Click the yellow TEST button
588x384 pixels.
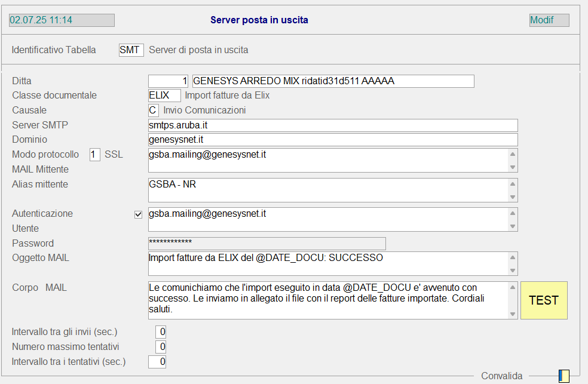[x=544, y=300]
